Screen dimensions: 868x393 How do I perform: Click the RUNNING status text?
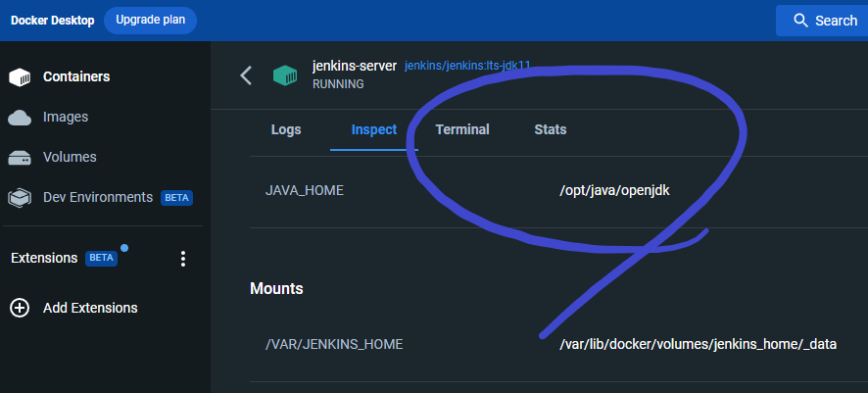point(338,84)
